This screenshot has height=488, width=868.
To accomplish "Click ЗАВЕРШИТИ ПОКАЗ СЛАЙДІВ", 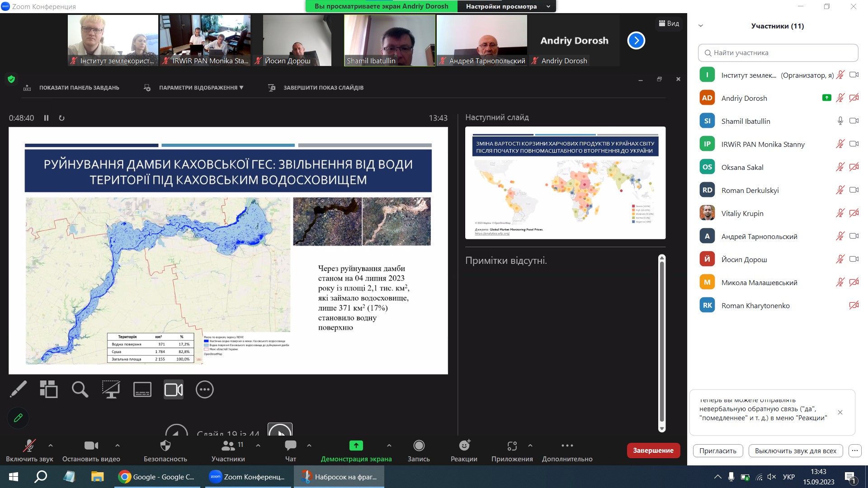I will (x=323, y=88).
